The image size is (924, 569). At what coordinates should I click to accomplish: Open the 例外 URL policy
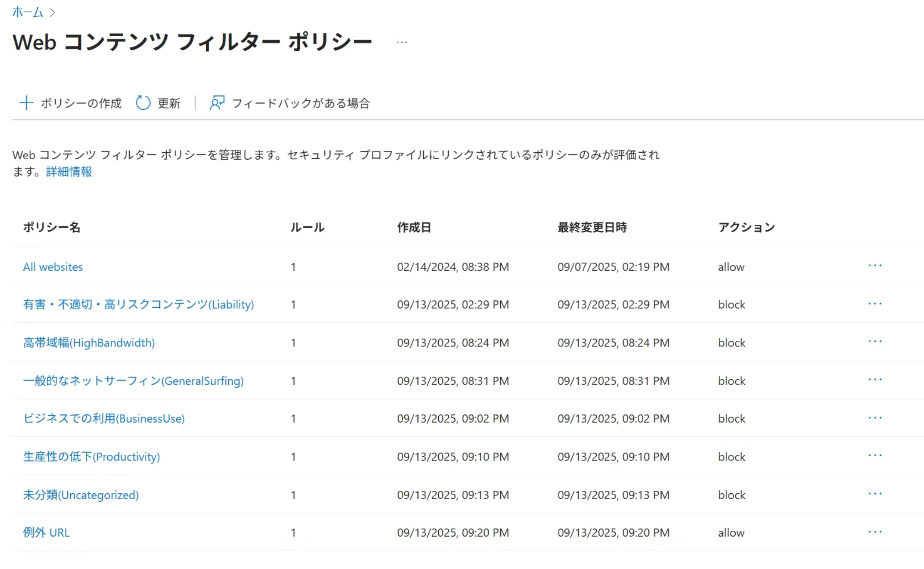point(46,532)
